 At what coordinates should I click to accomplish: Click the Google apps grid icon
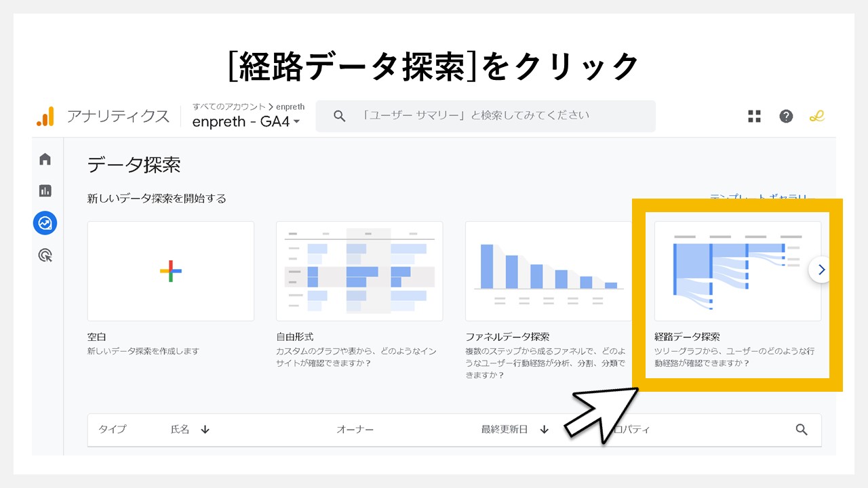click(x=753, y=116)
